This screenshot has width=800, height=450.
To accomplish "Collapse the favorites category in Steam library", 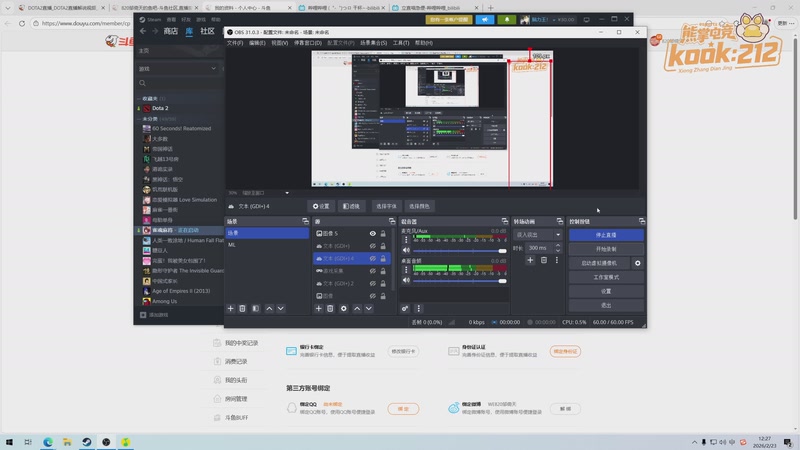I will pos(139,98).
